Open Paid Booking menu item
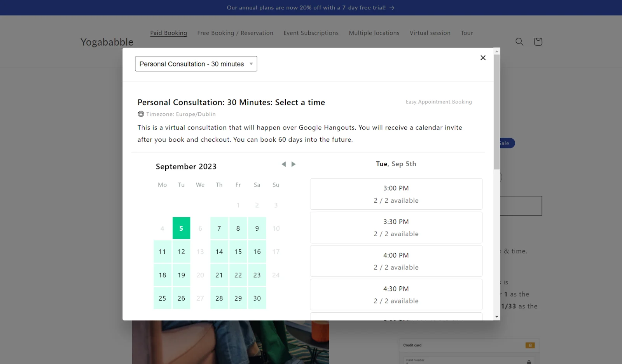622x364 pixels. tap(168, 33)
